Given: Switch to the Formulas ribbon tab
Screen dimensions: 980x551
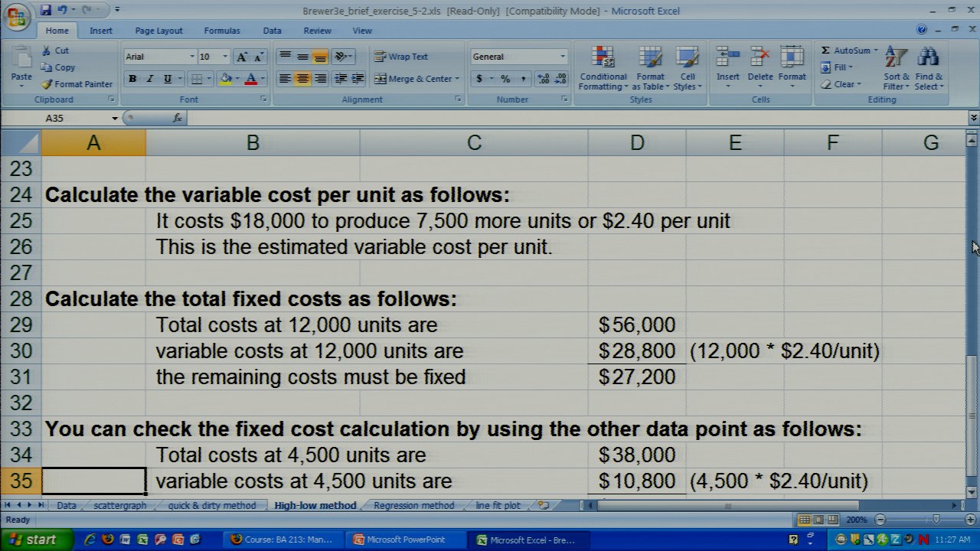Looking at the screenshot, I should point(221,31).
